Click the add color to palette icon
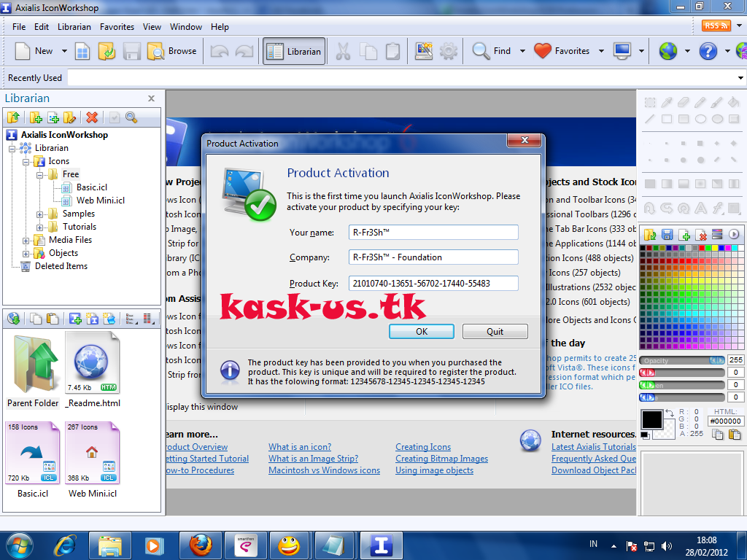Image resolution: width=747 pixels, height=560 pixels. (x=684, y=234)
